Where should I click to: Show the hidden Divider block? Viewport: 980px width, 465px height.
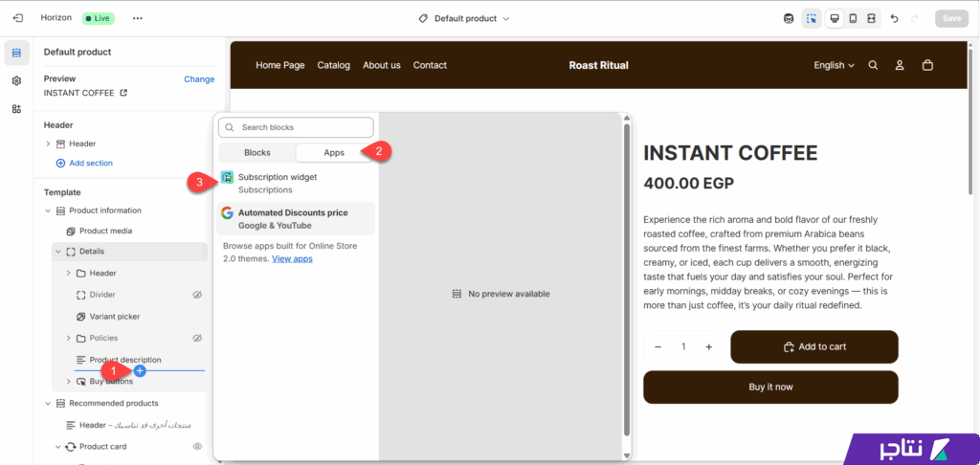tap(197, 295)
